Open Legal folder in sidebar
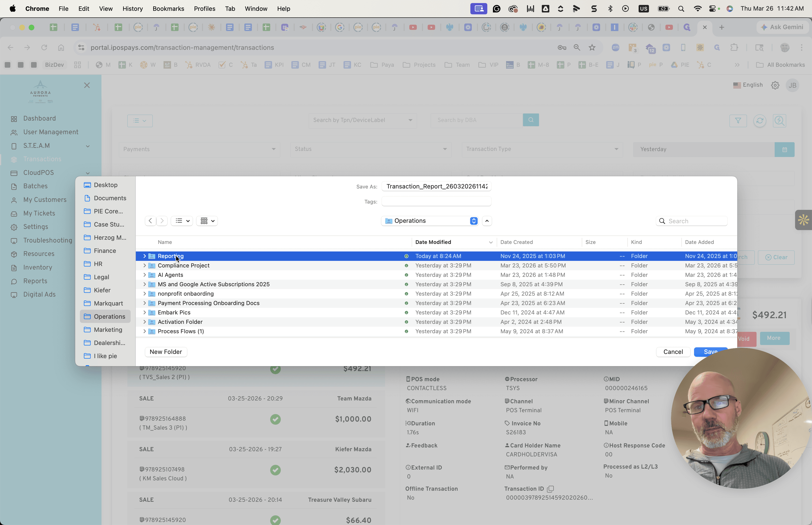Viewport: 812px width, 525px height. [105, 277]
